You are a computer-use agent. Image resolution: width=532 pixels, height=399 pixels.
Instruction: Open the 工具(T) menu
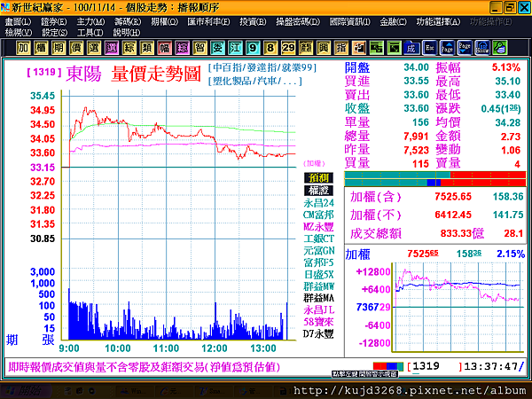[90, 33]
